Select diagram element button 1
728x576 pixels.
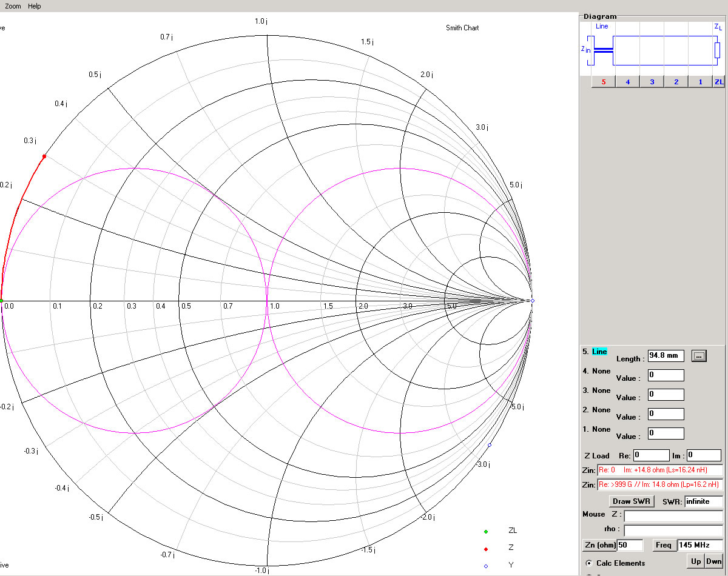(699, 82)
